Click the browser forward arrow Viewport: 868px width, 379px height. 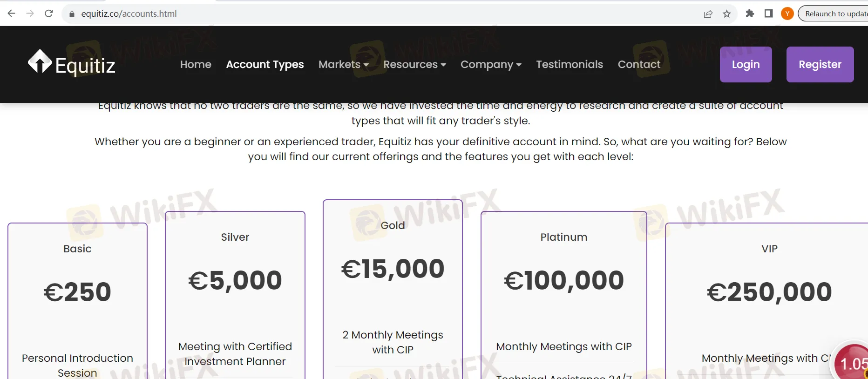(x=30, y=14)
